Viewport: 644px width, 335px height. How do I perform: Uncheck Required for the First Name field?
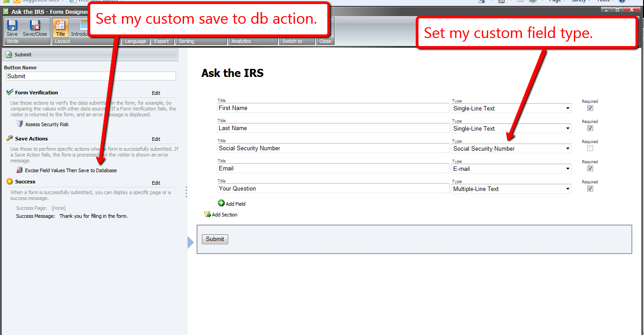[590, 108]
